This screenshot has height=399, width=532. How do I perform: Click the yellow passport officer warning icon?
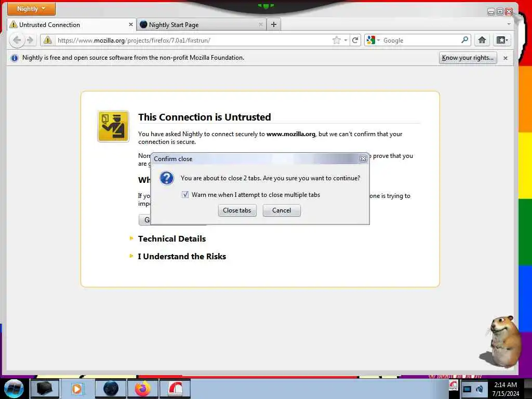tap(113, 126)
